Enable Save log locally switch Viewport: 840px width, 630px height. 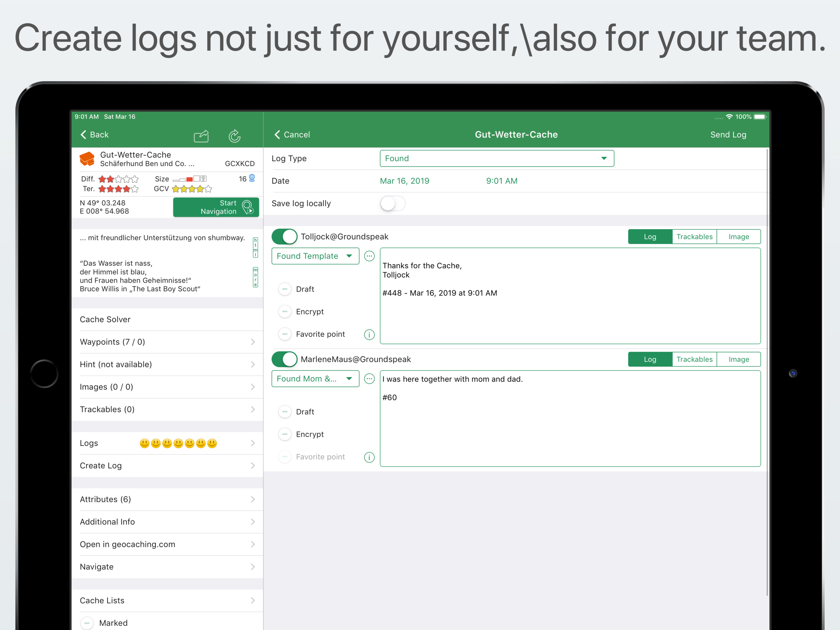click(393, 204)
